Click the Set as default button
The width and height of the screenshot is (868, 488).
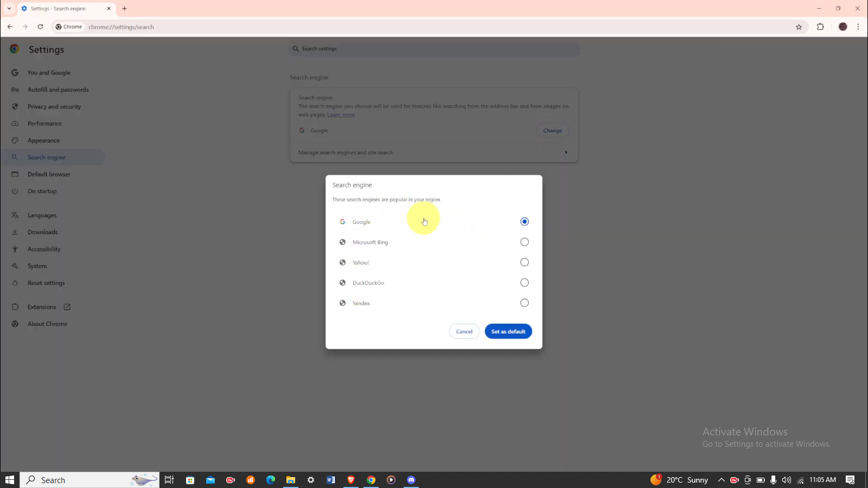click(508, 331)
